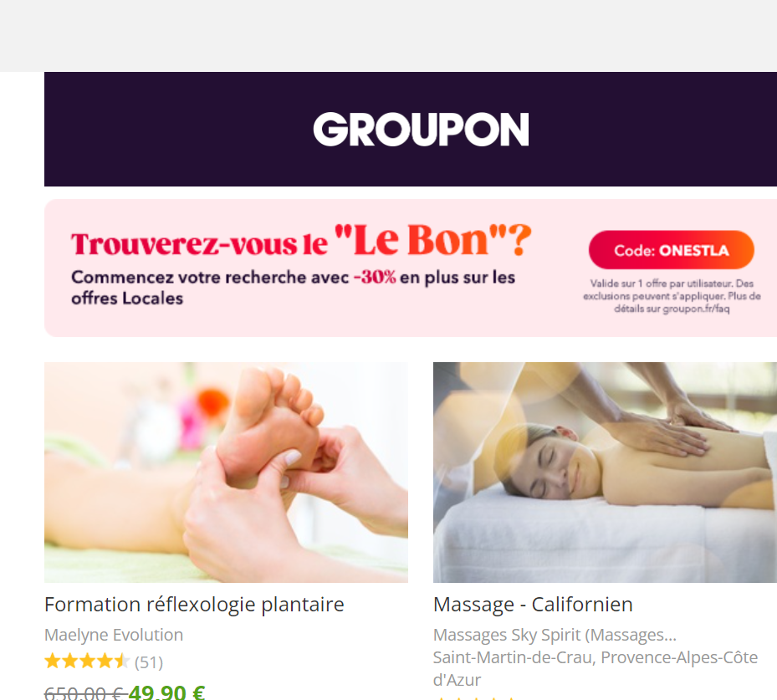Click the offer validity fine print text
Screen dimensions: 777x700
672,296
